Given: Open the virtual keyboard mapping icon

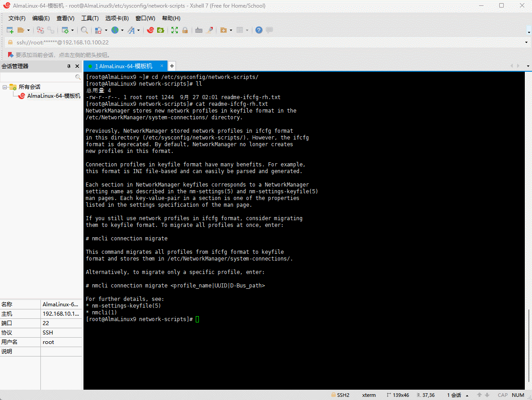Looking at the screenshot, I should (x=198, y=30).
